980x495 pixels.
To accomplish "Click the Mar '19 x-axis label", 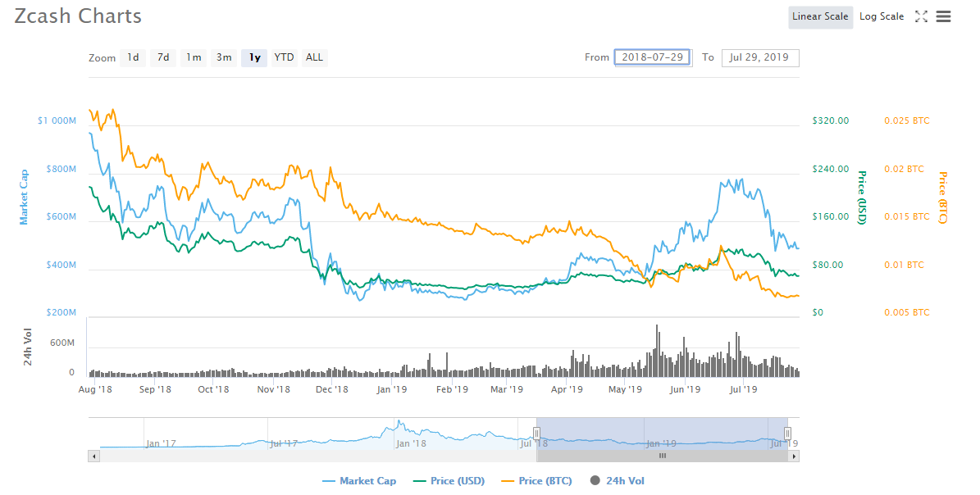I will [507, 389].
